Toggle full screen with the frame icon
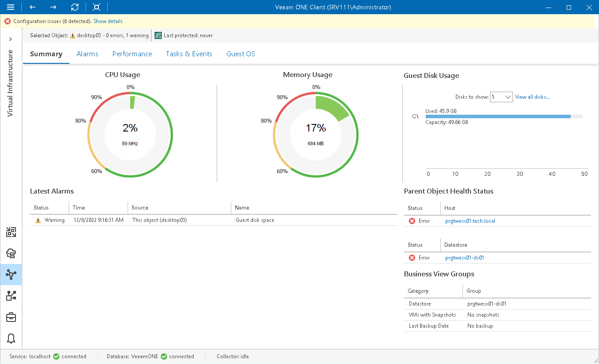Screen dimensions: 599x364 [96, 7]
